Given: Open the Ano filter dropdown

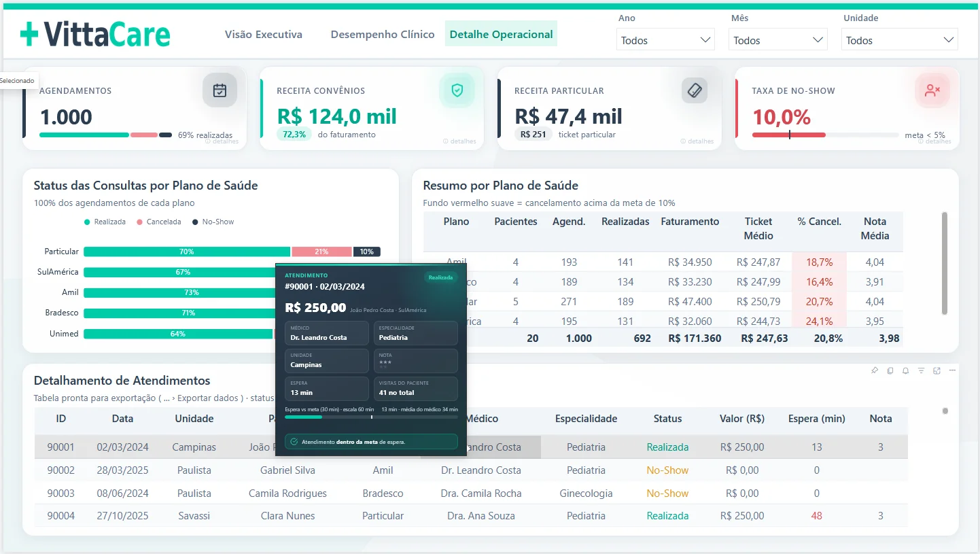Looking at the screenshot, I should 665,40.
